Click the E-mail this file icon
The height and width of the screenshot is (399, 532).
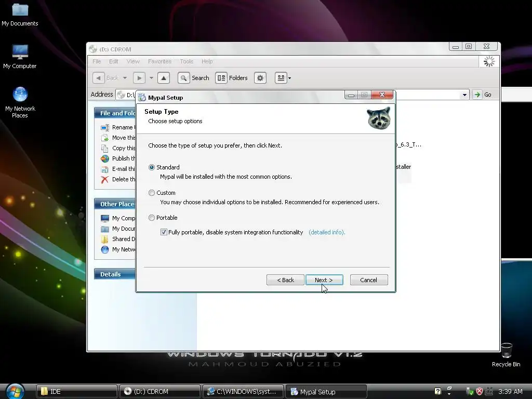[x=105, y=169]
